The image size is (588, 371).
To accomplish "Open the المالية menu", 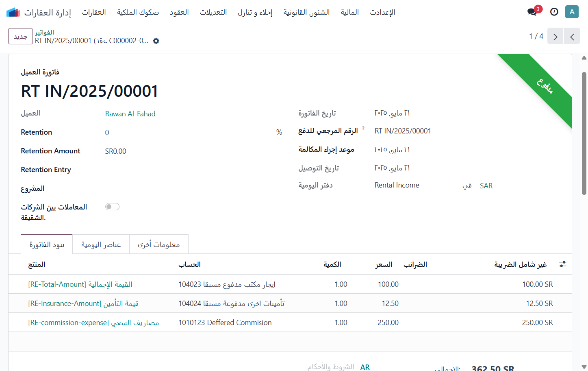I will click(x=350, y=12).
